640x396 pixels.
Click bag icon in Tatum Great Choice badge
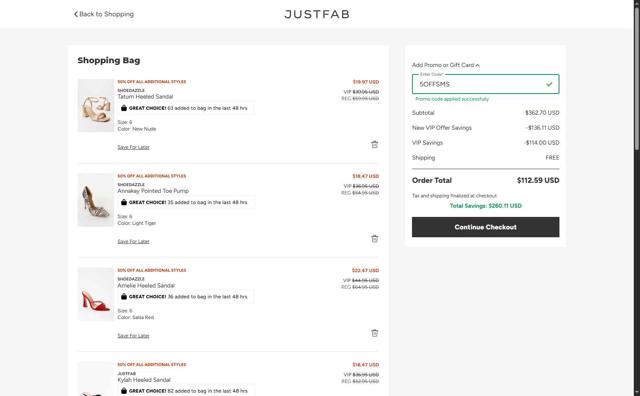pyautogui.click(x=124, y=108)
